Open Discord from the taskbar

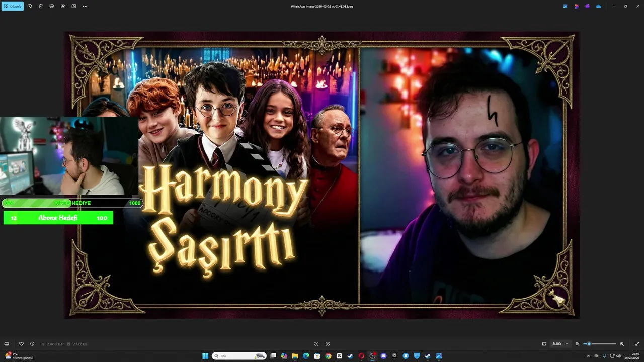coord(383,356)
